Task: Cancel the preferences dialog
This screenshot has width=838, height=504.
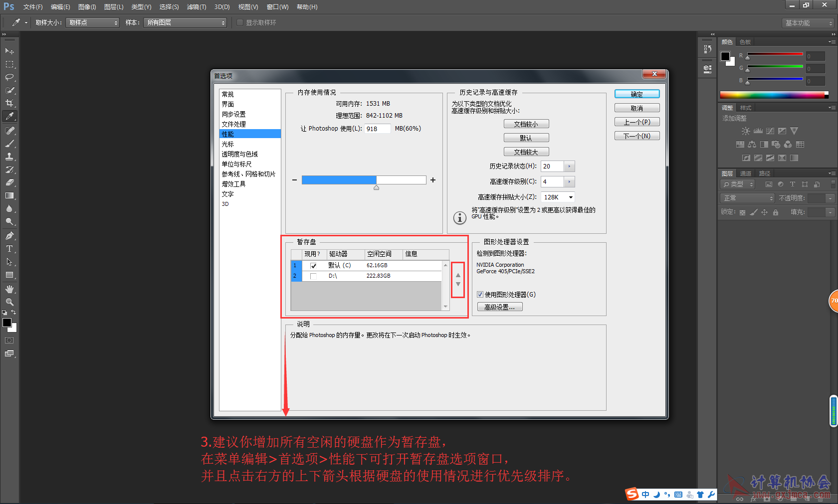Action: pos(637,108)
